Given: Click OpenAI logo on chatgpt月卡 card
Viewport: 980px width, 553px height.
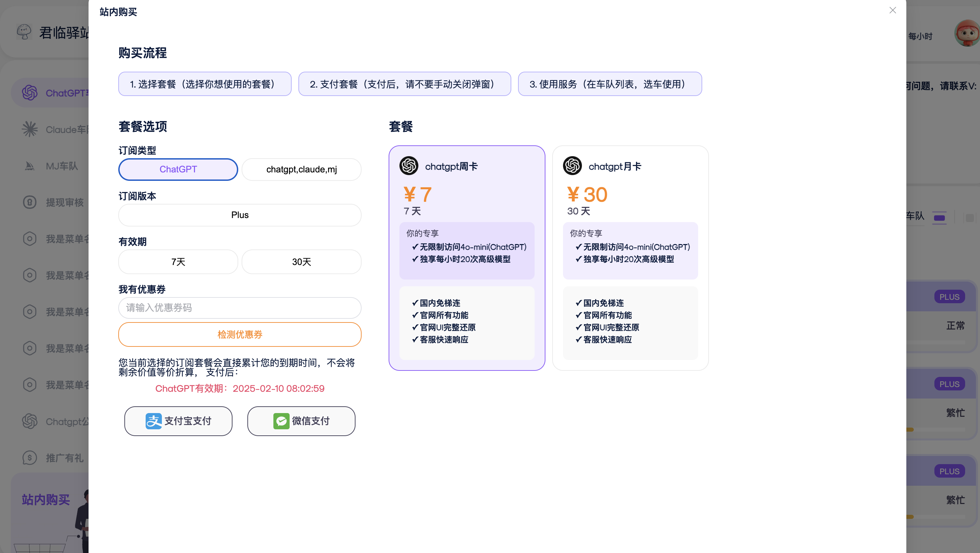Looking at the screenshot, I should coord(572,166).
